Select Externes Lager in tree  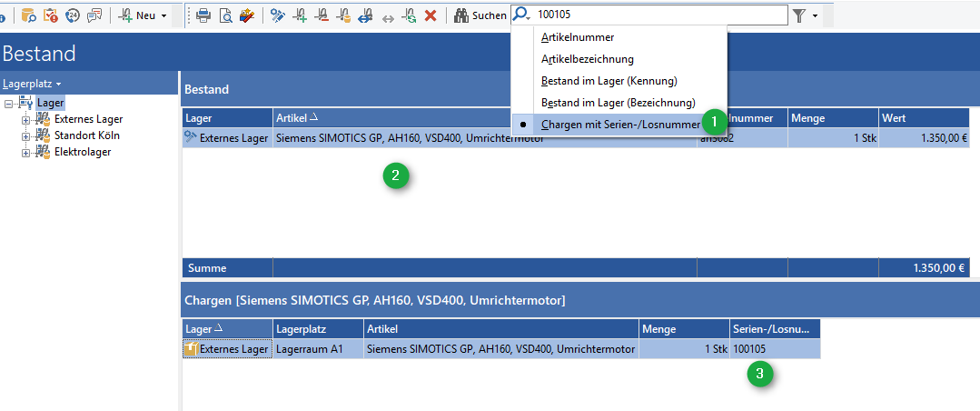click(88, 119)
